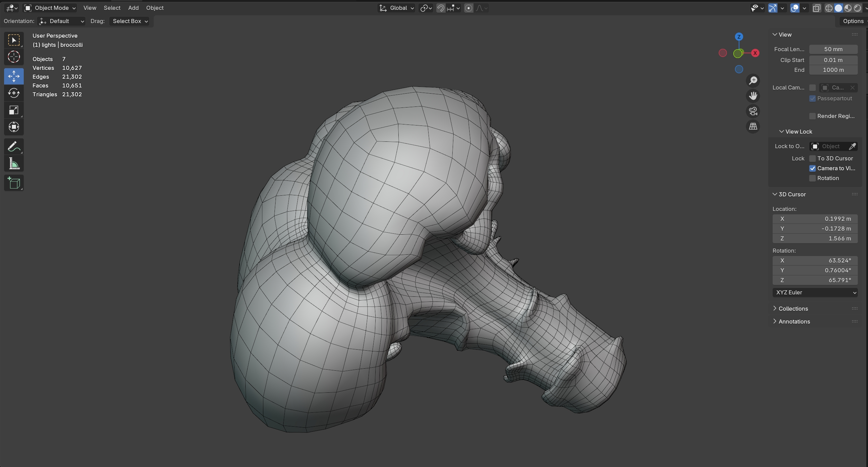Click the red X axis gizmo
The image size is (868, 467).
coord(755,53)
